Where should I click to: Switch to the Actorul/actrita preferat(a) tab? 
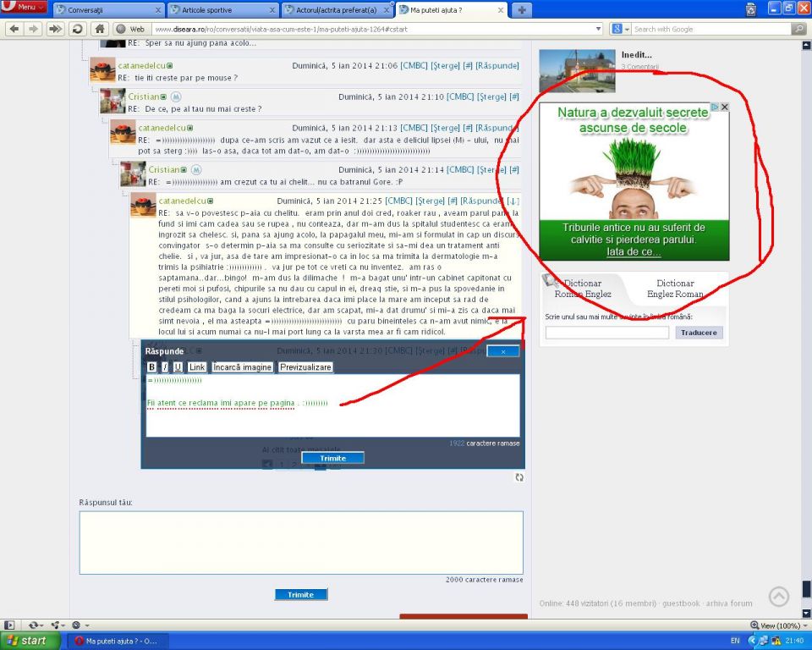(337, 10)
